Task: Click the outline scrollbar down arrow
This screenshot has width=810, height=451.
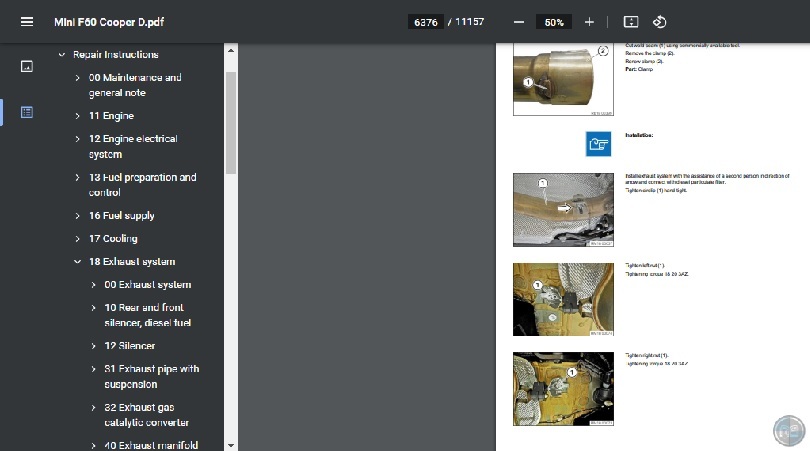Action: (231, 445)
